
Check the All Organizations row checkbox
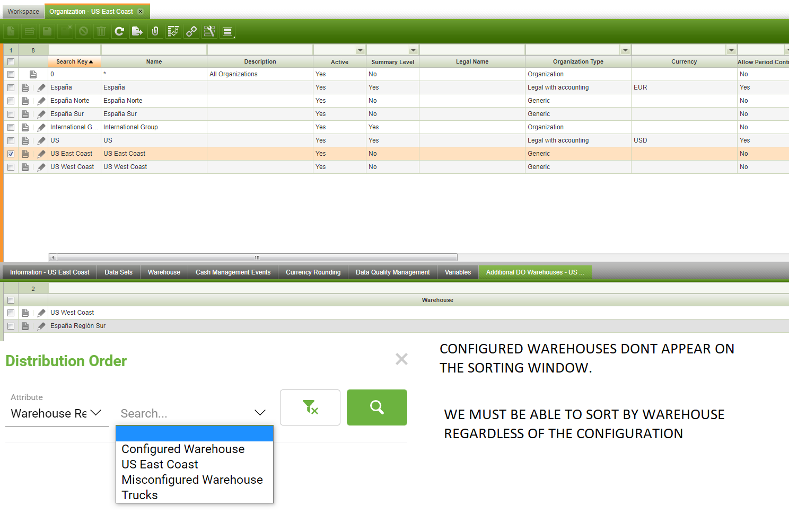(x=11, y=74)
